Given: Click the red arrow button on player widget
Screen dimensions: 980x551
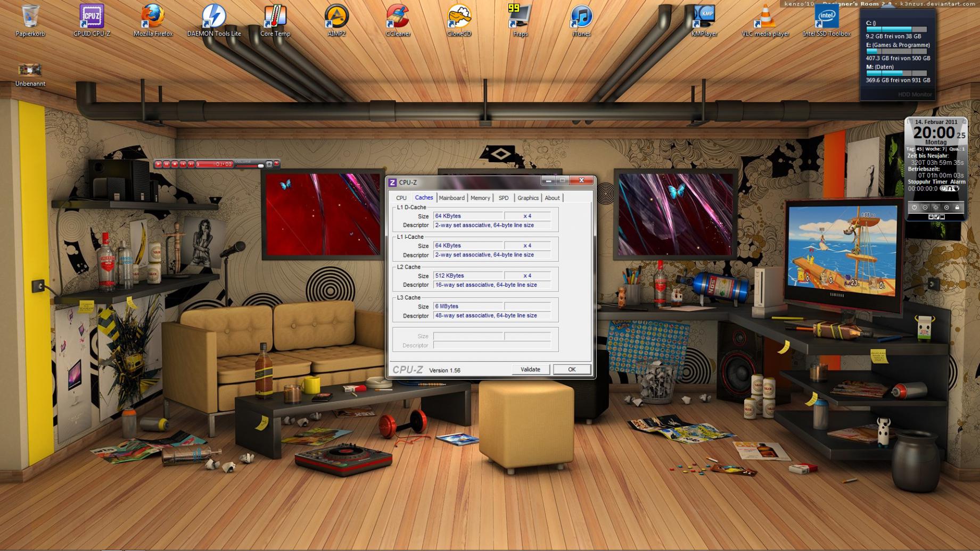Looking at the screenshot, I should 276,164.
